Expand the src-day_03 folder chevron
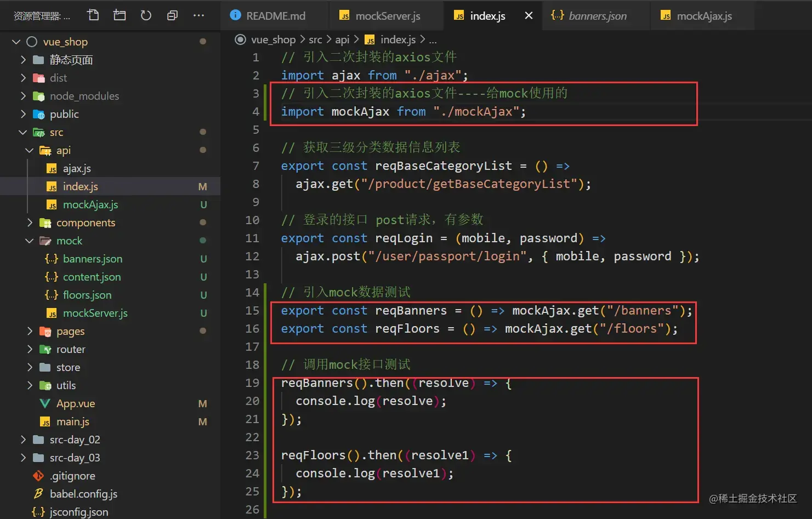The image size is (812, 519). point(23,458)
